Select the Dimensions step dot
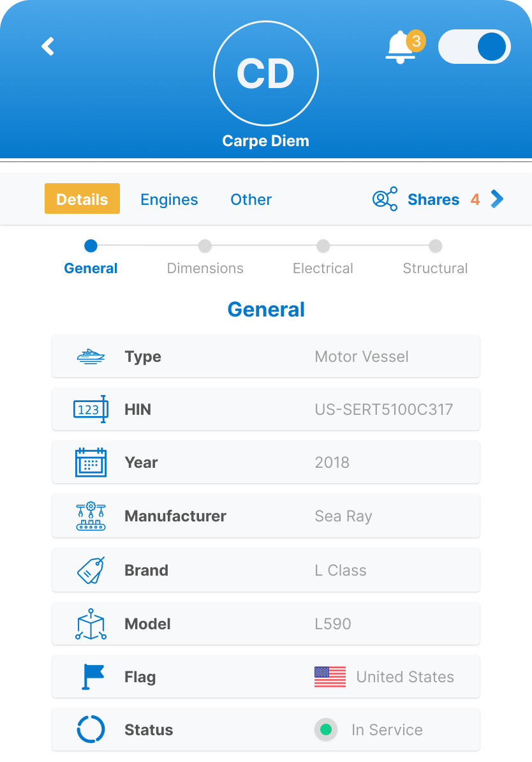The height and width of the screenshot is (762, 532). point(205,246)
